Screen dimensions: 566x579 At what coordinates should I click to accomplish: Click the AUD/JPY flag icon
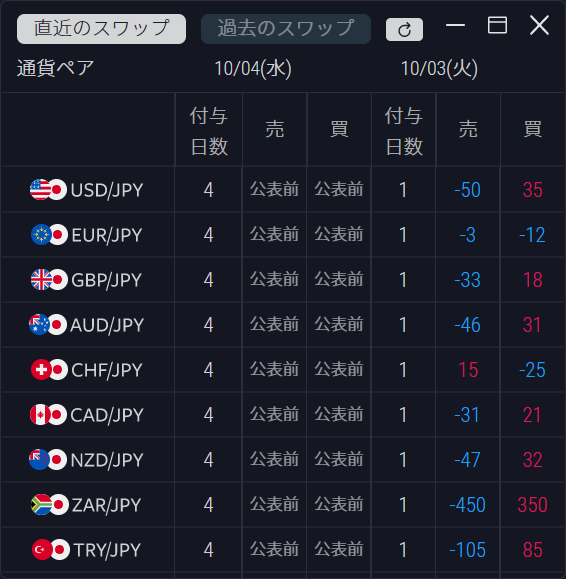48,325
